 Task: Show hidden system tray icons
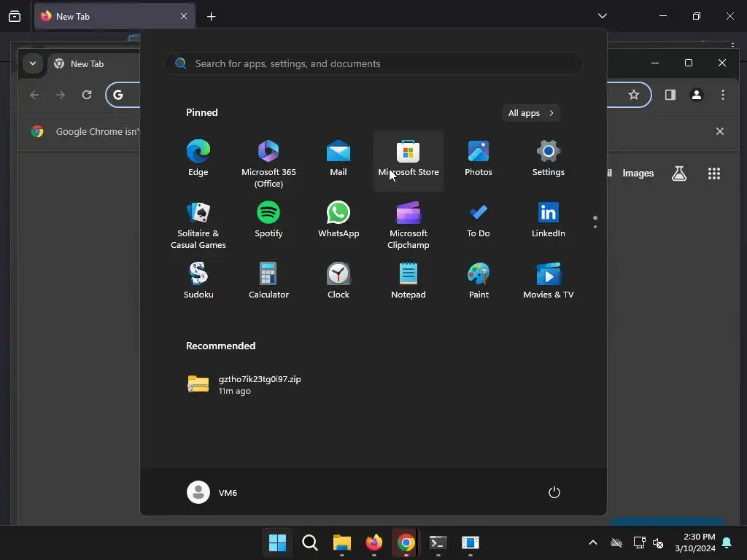tap(593, 542)
